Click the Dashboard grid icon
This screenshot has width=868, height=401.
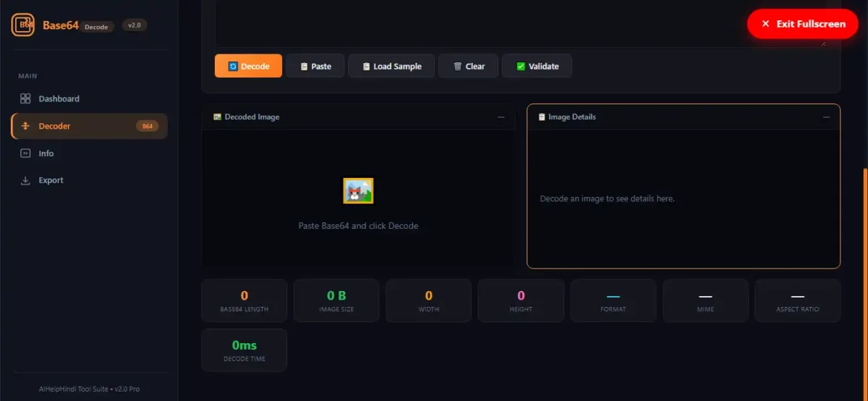tap(25, 98)
